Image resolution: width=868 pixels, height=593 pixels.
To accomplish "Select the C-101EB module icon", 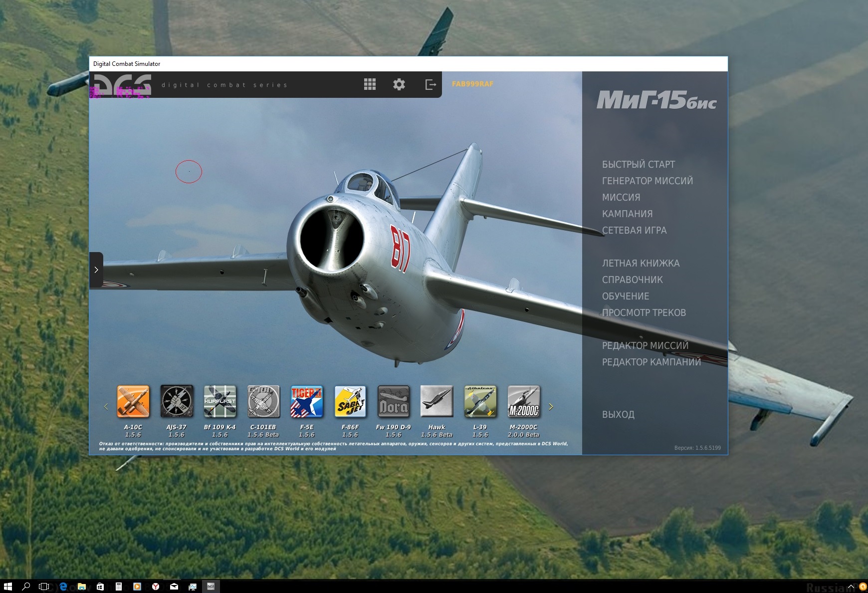I will (263, 401).
